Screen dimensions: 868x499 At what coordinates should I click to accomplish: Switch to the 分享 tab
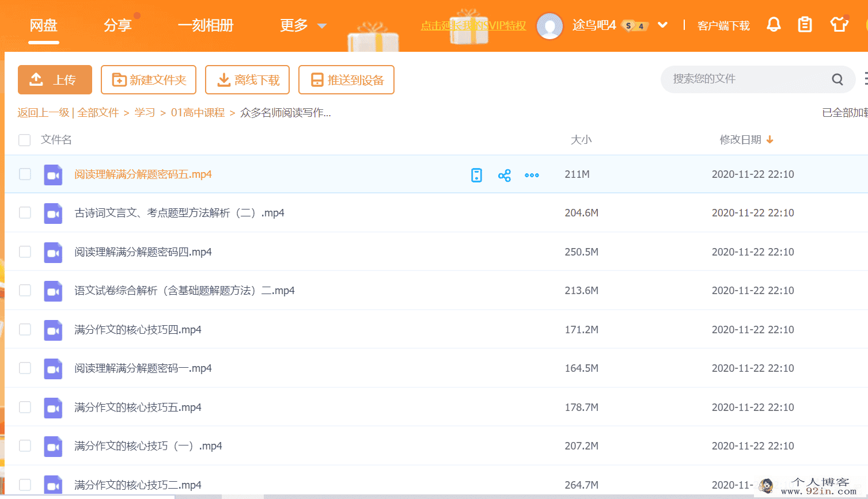pos(118,25)
